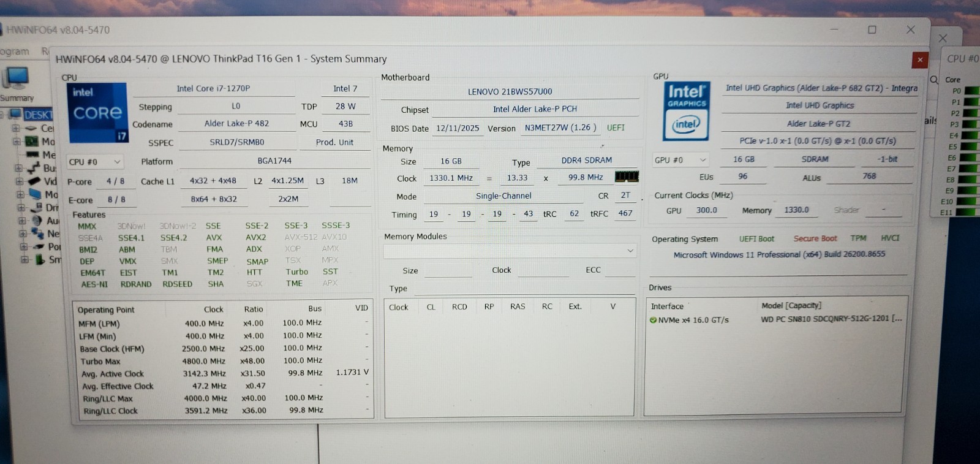Viewport: 980px width, 464px height.
Task: Click the 'Turbo Max' operating point row
Action: pos(224,361)
